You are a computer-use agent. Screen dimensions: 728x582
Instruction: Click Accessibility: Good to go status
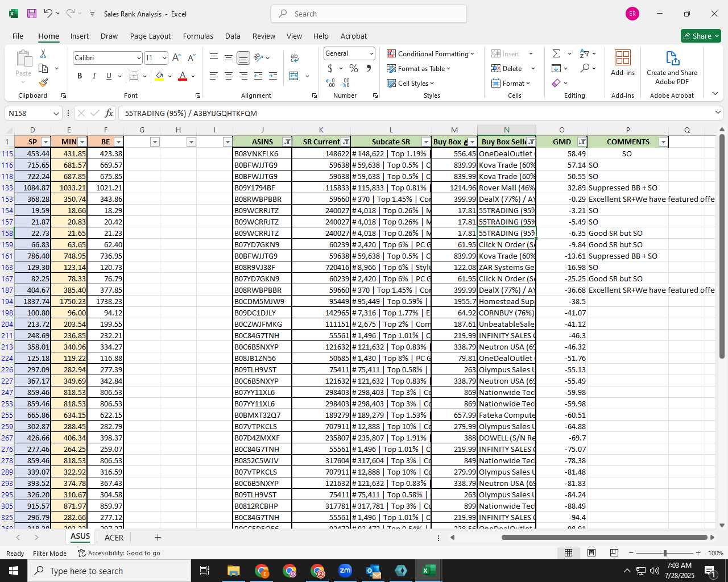tap(119, 553)
